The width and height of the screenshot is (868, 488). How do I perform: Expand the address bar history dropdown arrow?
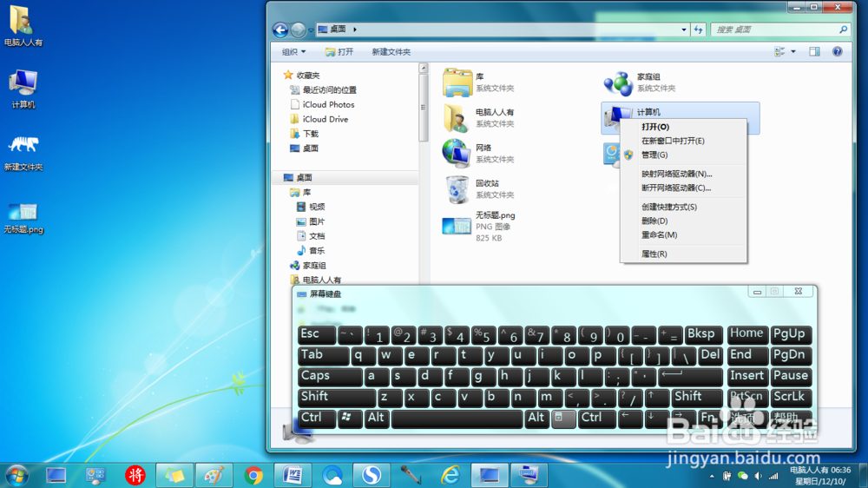[684, 30]
